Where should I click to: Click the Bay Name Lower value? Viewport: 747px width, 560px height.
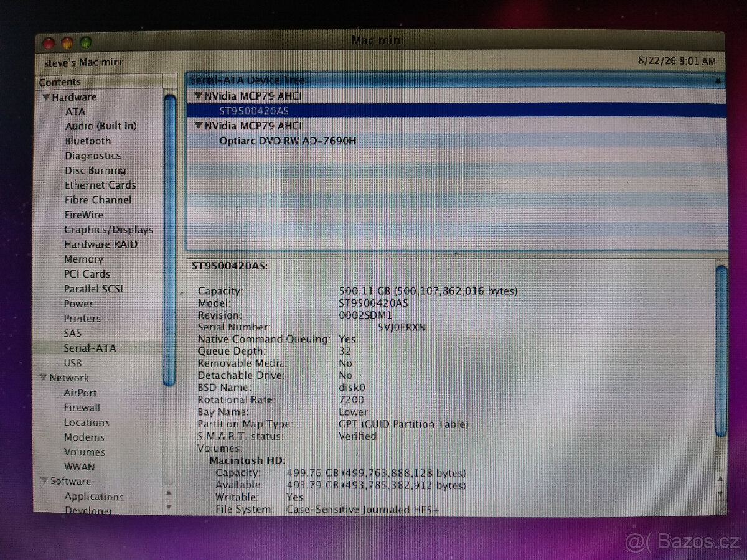(x=353, y=412)
